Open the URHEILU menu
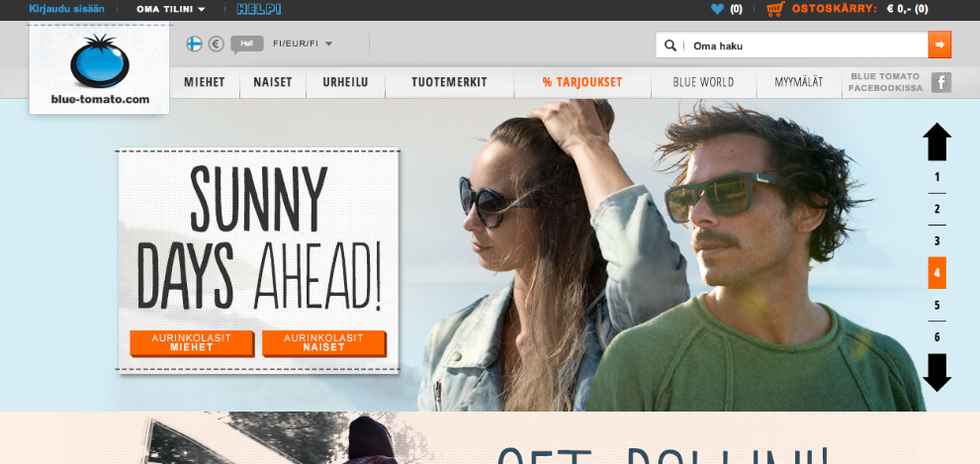The image size is (980, 464). [x=345, y=82]
